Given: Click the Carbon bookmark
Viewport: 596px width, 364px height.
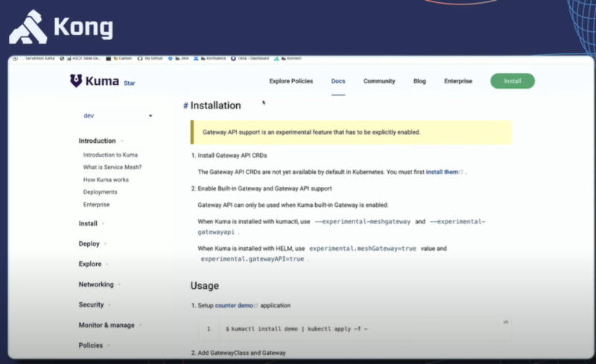Looking at the screenshot, I should pos(122,59).
